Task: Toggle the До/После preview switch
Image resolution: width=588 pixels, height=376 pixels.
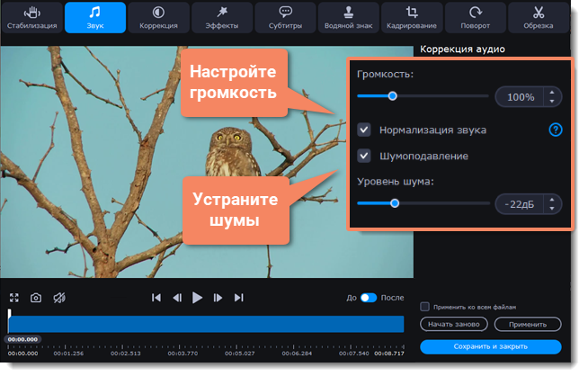Action: [369, 298]
